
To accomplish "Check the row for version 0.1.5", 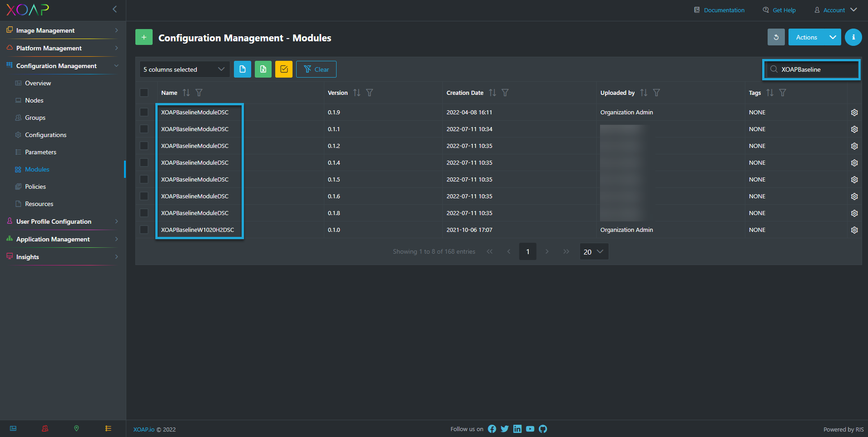I will click(144, 179).
